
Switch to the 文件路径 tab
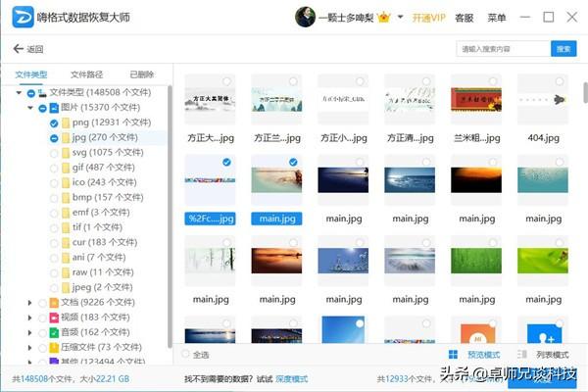point(86,74)
